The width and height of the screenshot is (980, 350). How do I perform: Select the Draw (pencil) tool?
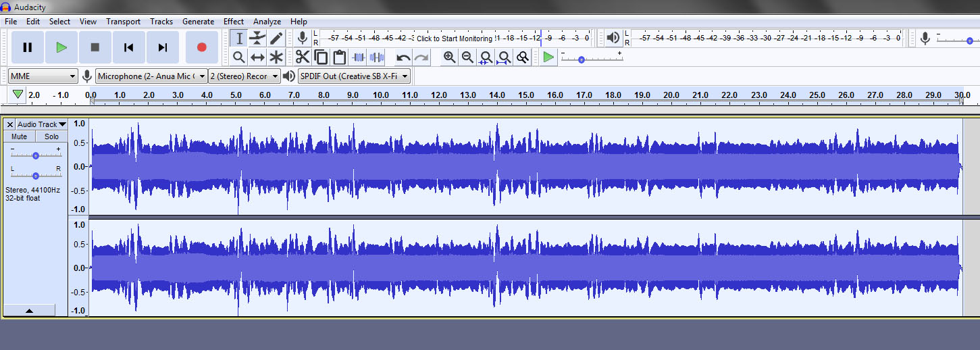coord(276,39)
